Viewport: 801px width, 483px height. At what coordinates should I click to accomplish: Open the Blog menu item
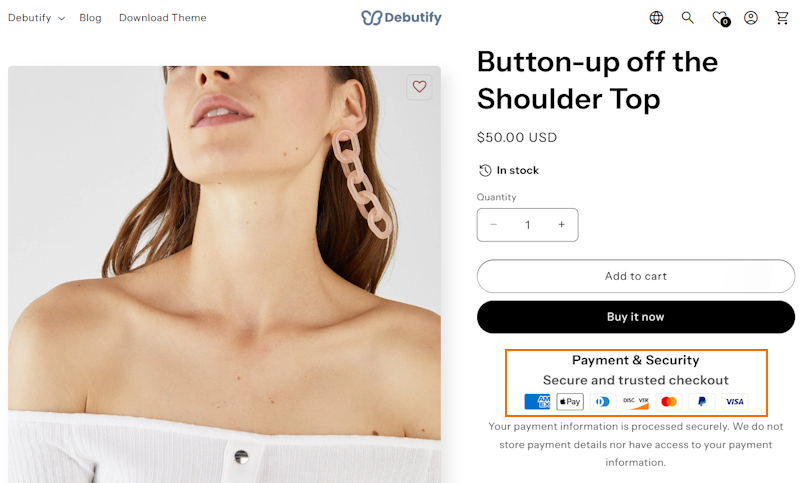pos(90,18)
